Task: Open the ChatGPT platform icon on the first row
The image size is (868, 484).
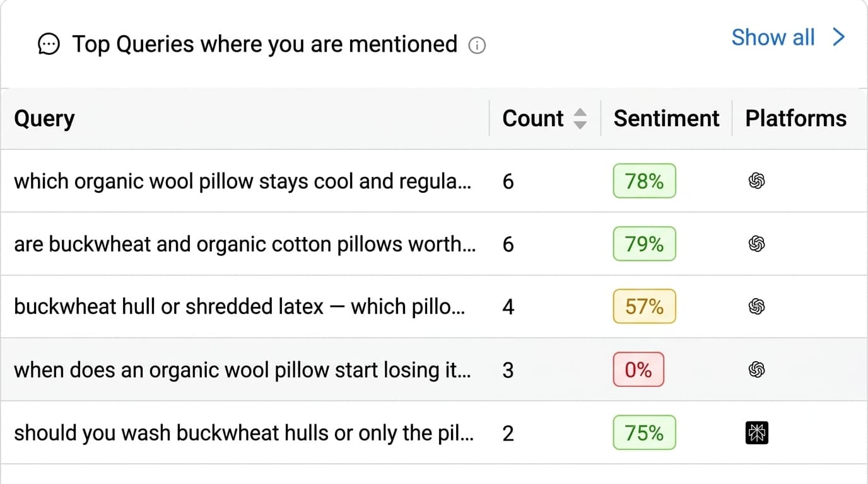Action: pos(756,181)
